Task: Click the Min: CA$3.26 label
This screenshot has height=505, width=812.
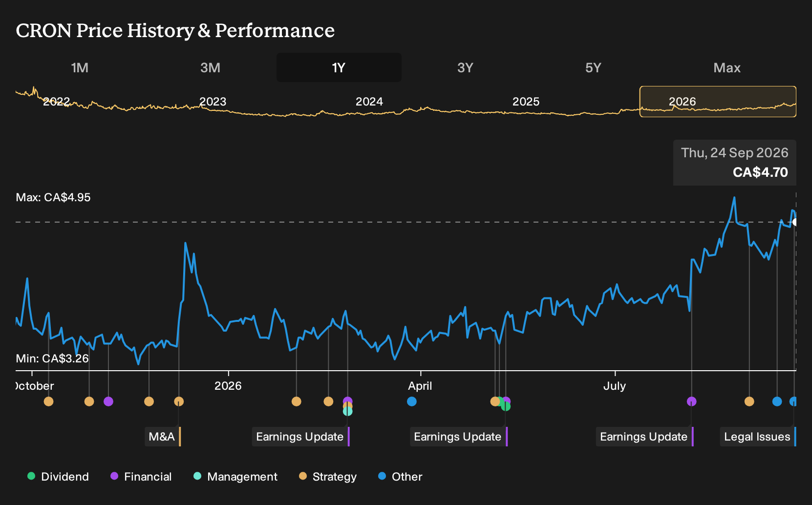Action: pyautogui.click(x=52, y=358)
